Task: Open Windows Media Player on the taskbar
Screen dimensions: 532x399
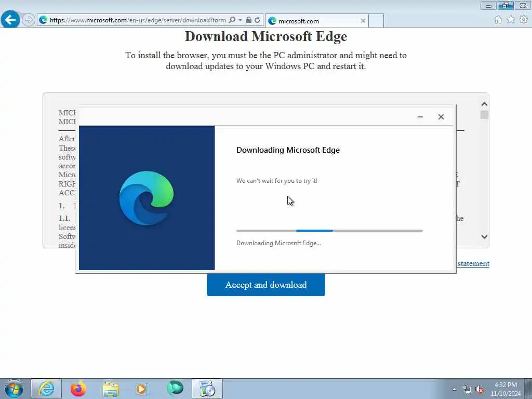Action: pyautogui.click(x=142, y=389)
